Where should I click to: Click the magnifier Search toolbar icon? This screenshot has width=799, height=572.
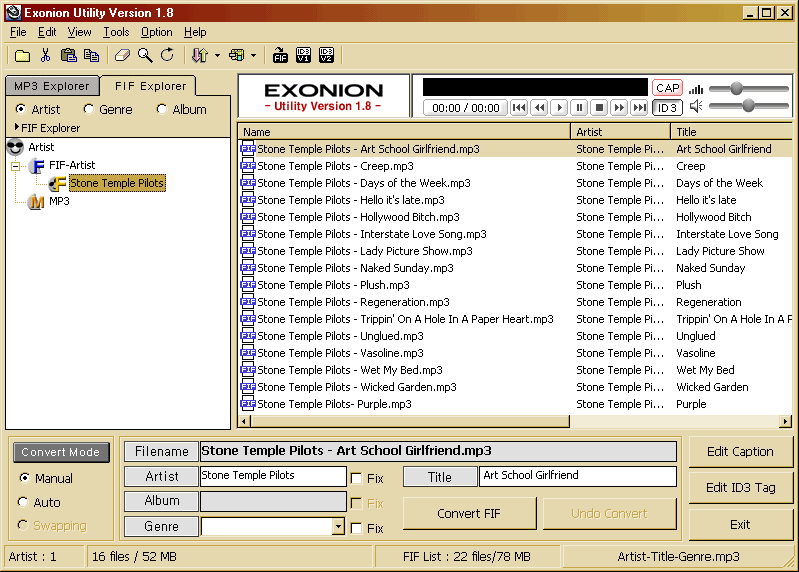click(145, 55)
